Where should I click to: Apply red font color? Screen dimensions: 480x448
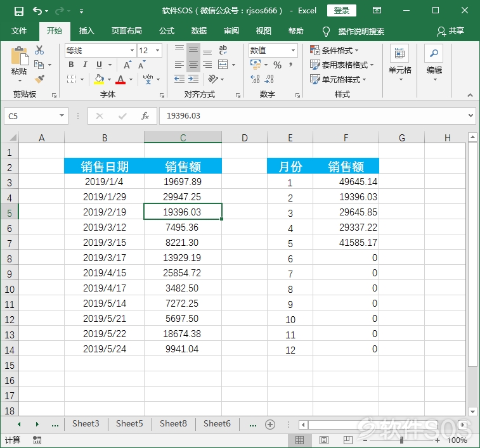pos(120,79)
